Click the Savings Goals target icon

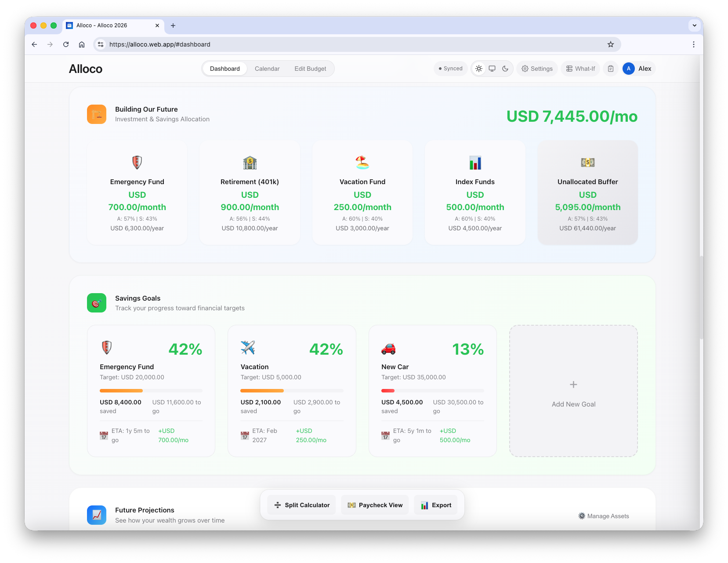pos(96,302)
